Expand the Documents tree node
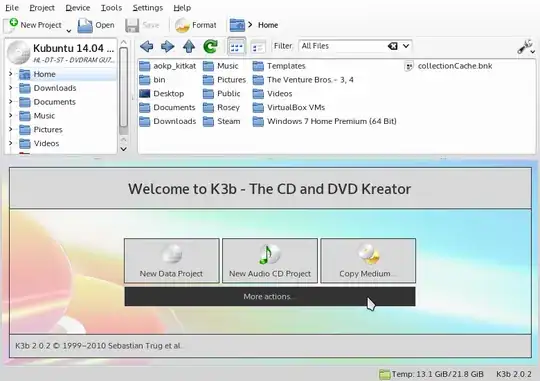Viewport: 540px width, 381px height. click(x=10, y=102)
